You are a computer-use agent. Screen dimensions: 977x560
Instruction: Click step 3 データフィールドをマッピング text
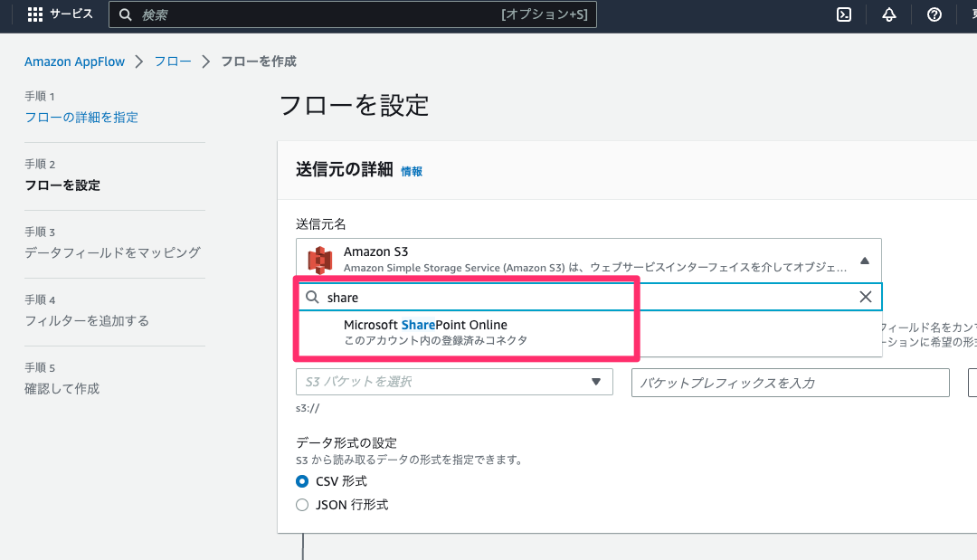coord(112,252)
